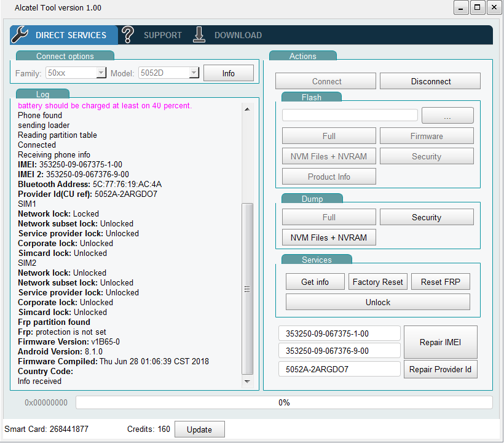The height and width of the screenshot is (443, 504).
Task: Click the question mark Support icon
Action: [127, 34]
